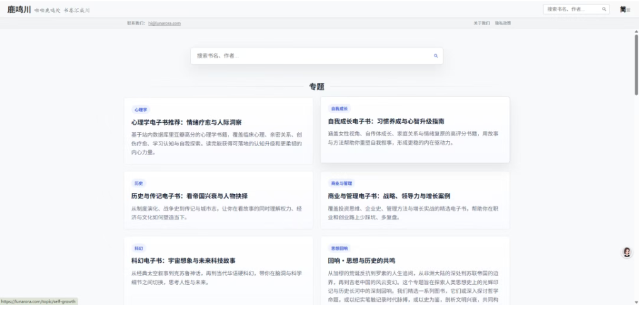
Task: Click the 商业与管理 tag badge
Action: coord(341,183)
